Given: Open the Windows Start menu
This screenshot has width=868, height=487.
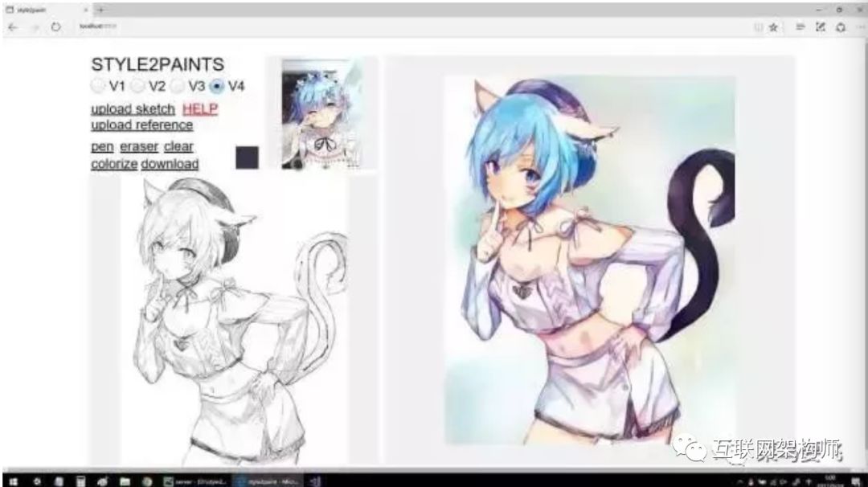Looking at the screenshot, I should (13, 481).
